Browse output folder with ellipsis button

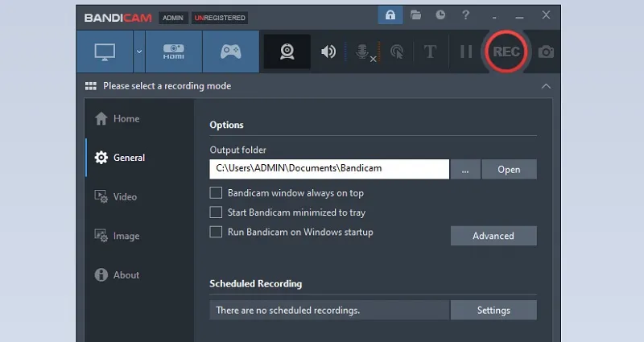point(465,169)
